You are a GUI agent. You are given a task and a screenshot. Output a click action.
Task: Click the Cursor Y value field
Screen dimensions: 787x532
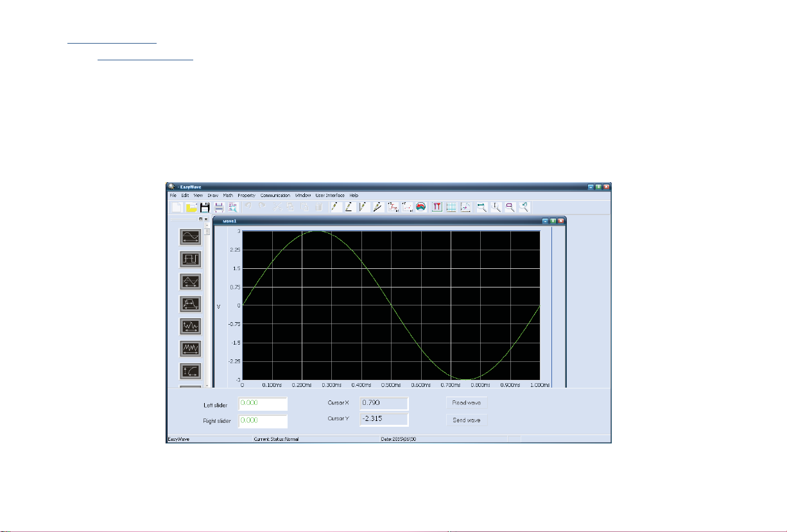pos(383,420)
